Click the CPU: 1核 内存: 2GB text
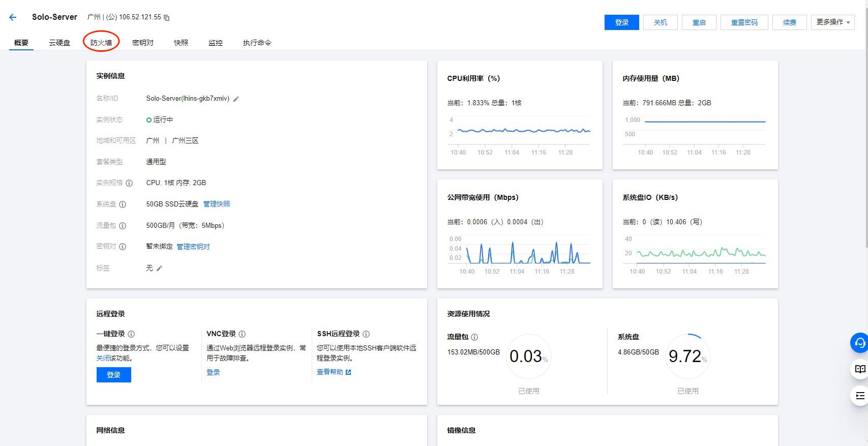 176,183
